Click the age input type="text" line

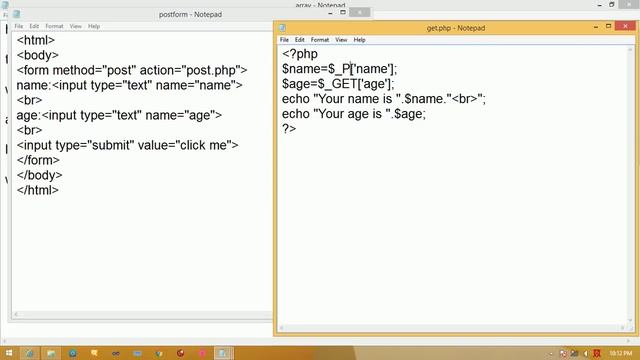coord(119,115)
